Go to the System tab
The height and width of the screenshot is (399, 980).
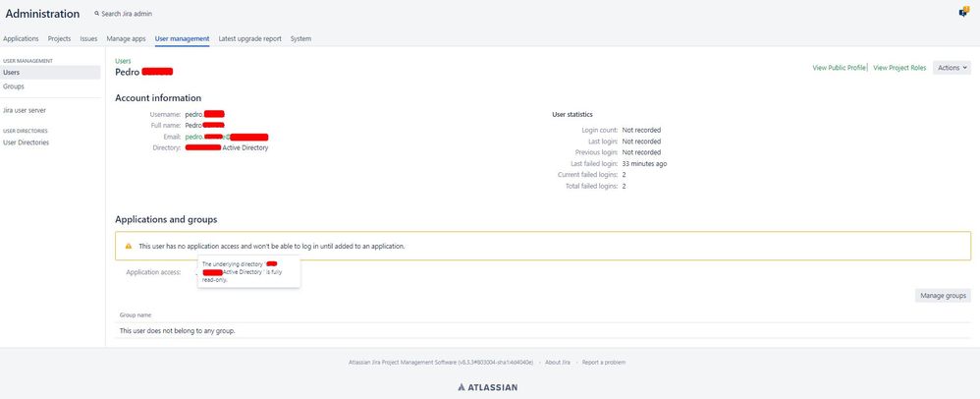(x=300, y=38)
